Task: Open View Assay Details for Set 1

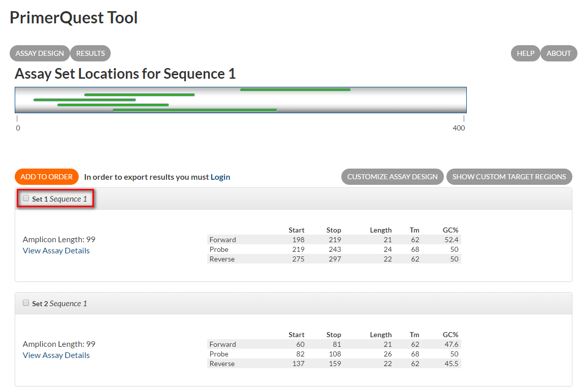Action: 56,251
